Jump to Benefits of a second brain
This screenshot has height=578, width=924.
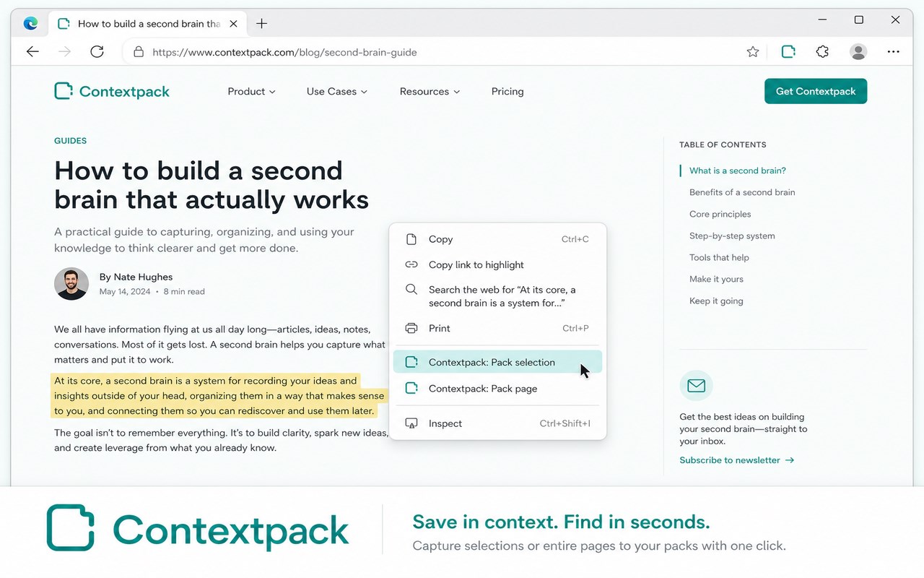click(x=742, y=192)
